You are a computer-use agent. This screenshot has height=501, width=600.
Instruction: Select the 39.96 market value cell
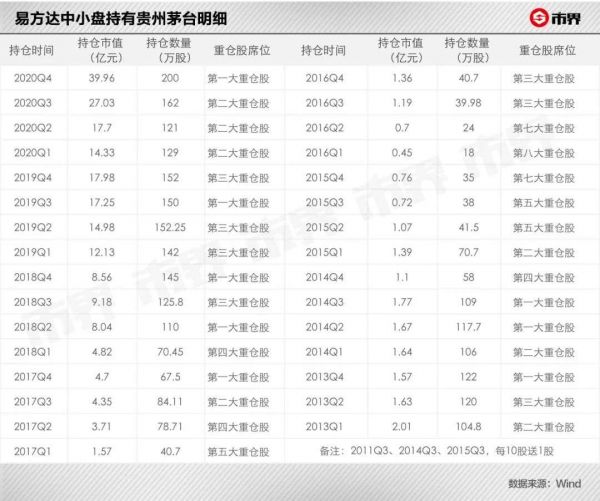coord(102,77)
